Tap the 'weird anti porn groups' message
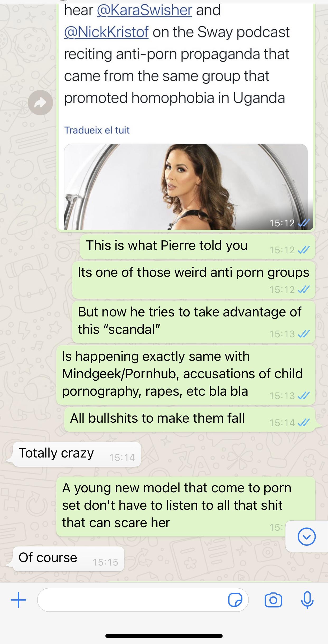 (x=194, y=280)
